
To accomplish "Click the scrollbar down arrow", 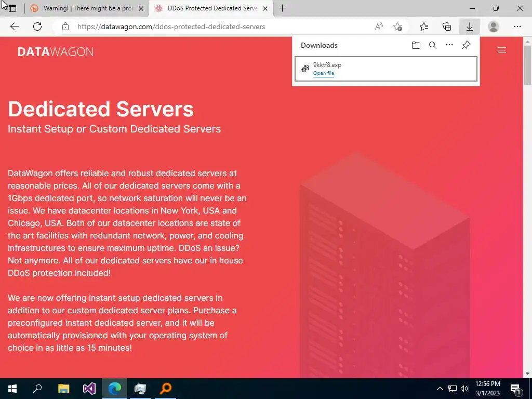I will point(527,374).
